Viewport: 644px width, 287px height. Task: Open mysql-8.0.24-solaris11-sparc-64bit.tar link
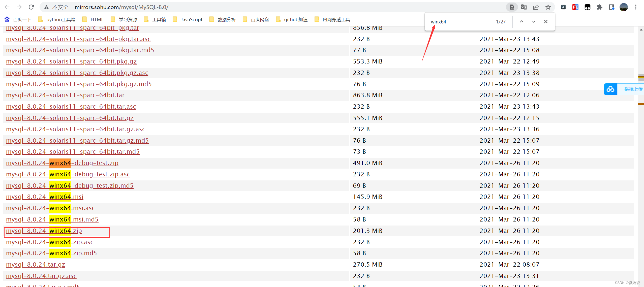click(65, 95)
